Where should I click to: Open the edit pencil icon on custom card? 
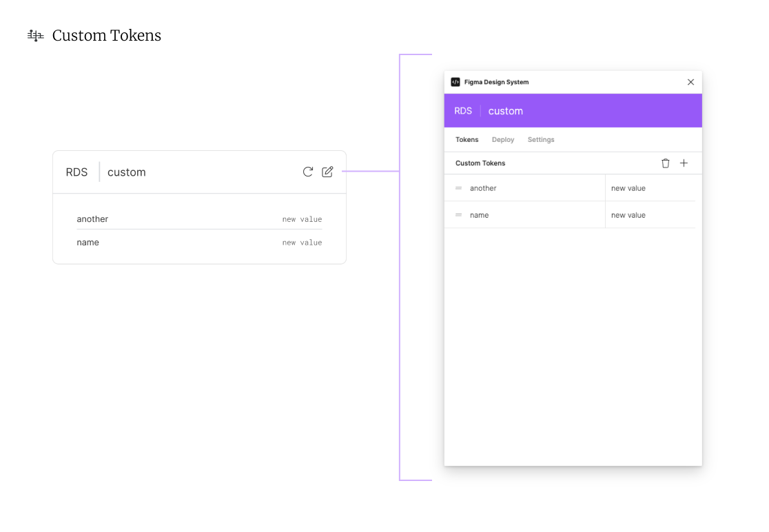(x=327, y=172)
